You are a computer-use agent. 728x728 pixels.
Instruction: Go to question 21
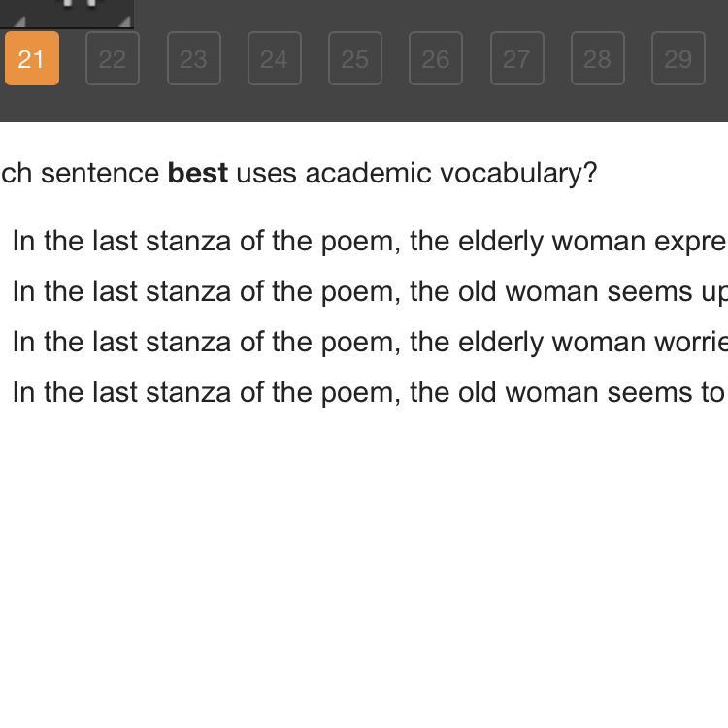coord(32,58)
